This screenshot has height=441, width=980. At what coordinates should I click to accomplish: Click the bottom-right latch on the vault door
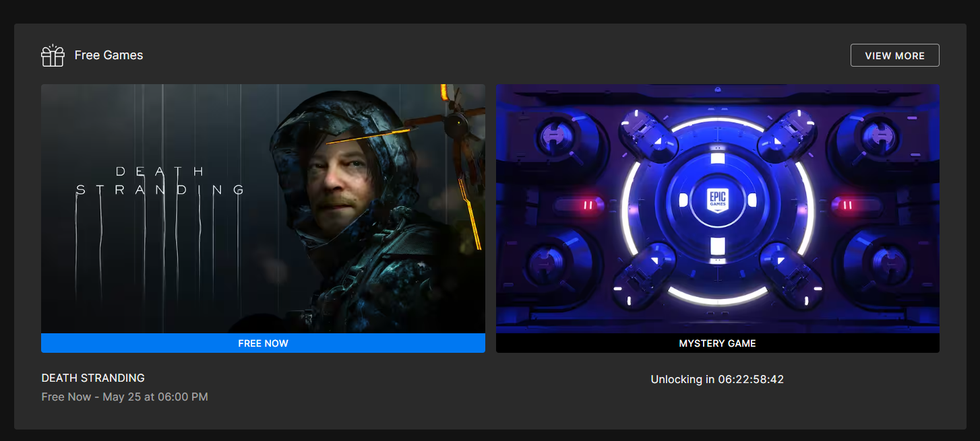[x=791, y=273]
